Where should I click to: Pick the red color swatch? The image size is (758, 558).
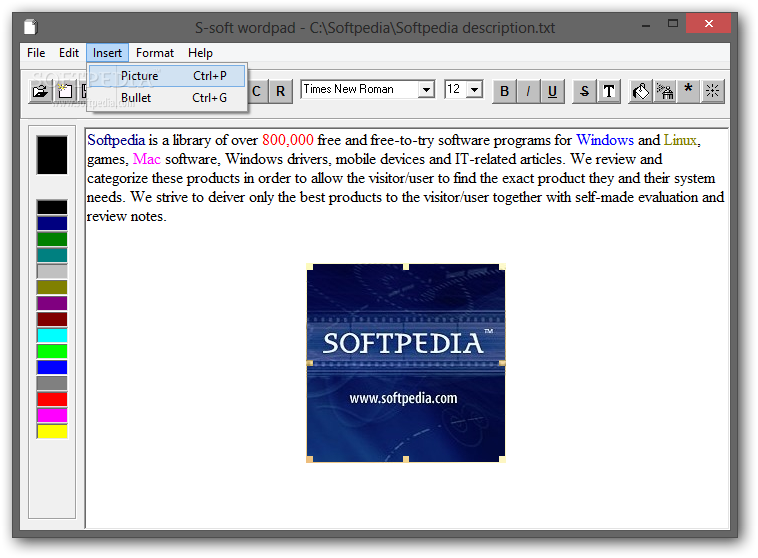(52, 399)
